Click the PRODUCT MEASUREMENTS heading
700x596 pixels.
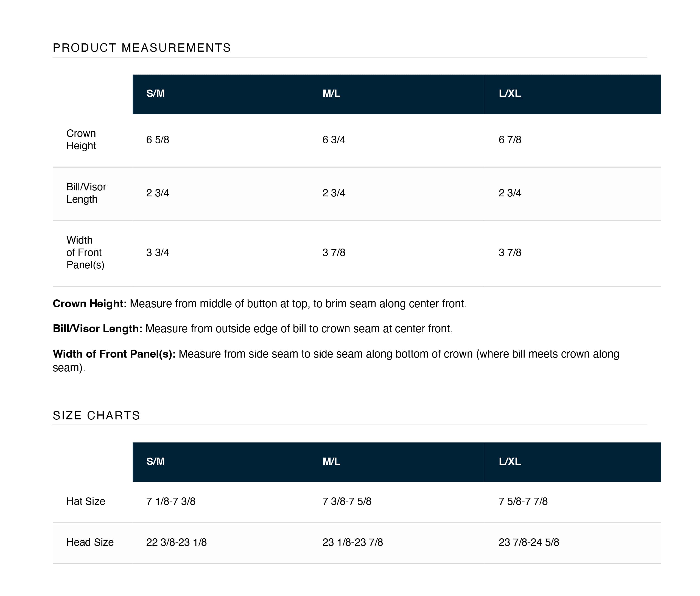pyautogui.click(x=141, y=48)
